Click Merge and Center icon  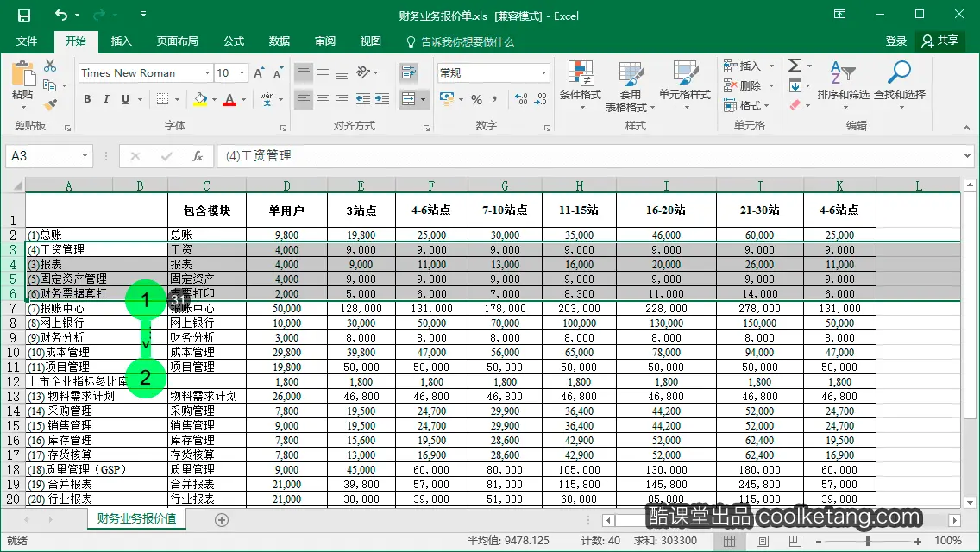(x=409, y=99)
